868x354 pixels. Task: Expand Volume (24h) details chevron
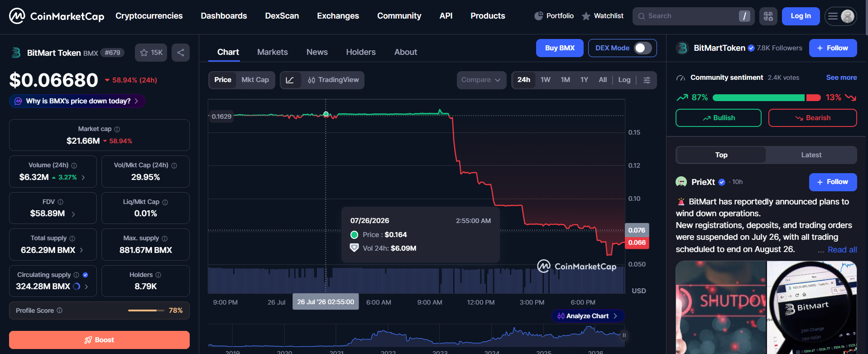(x=83, y=178)
